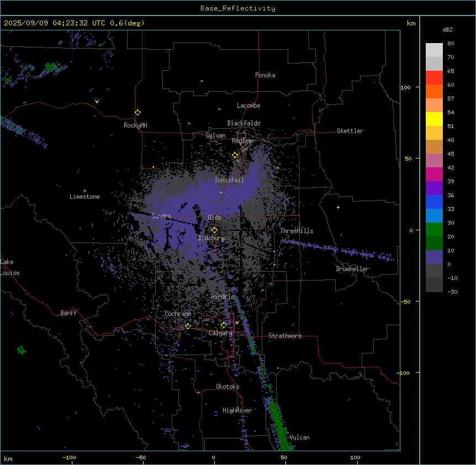Click the yellow V marker northwest of RockyMH
The width and height of the screenshot is (476, 465).
coord(97,102)
